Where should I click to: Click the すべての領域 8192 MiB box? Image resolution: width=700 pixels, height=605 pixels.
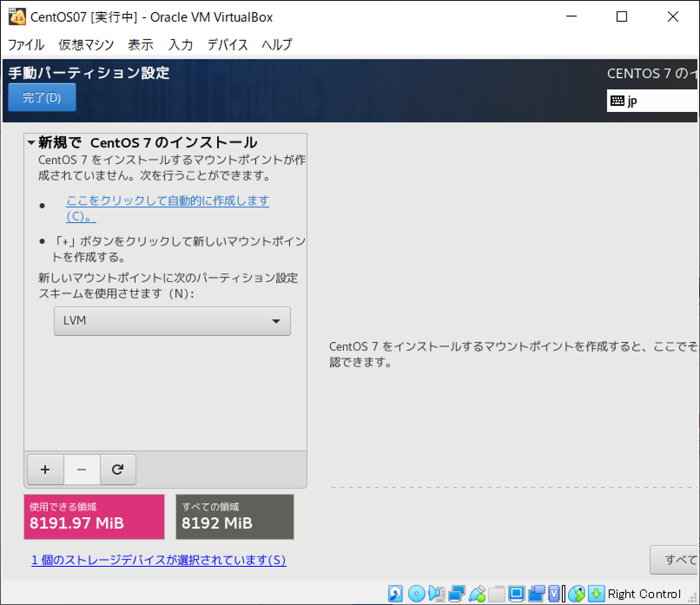(235, 517)
